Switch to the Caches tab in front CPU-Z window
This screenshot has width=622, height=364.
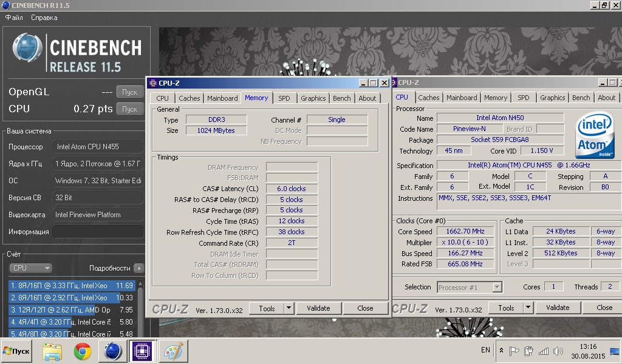pyautogui.click(x=190, y=98)
